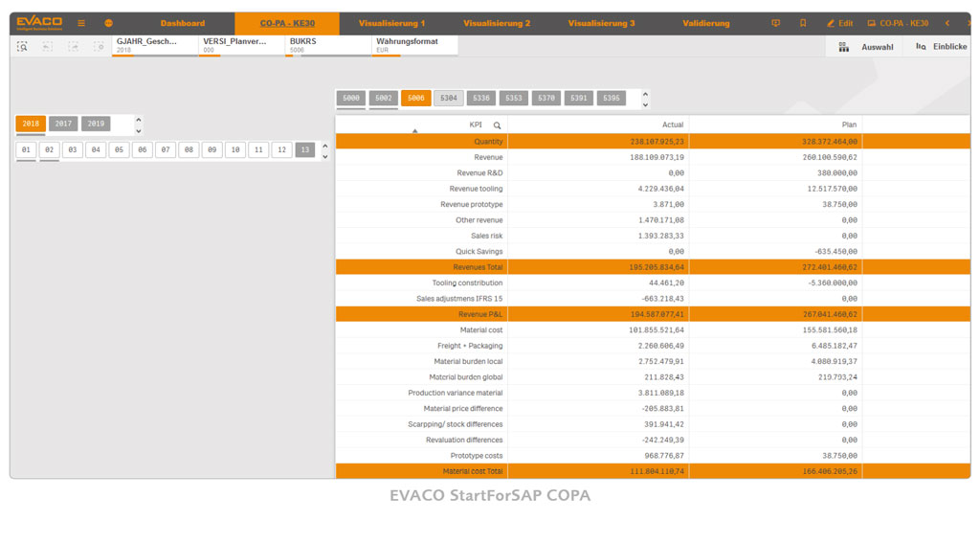Open the Visualisierung 2 tab

[x=497, y=23]
